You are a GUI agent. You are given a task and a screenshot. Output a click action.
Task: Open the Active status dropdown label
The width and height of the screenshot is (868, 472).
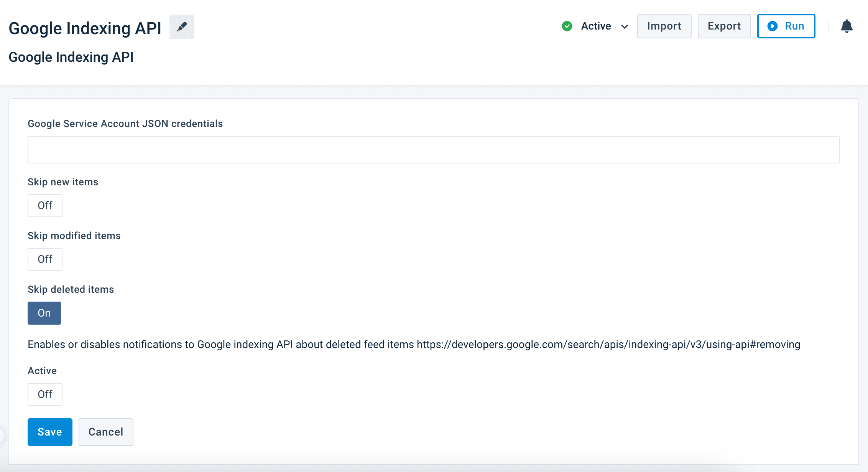tap(596, 26)
